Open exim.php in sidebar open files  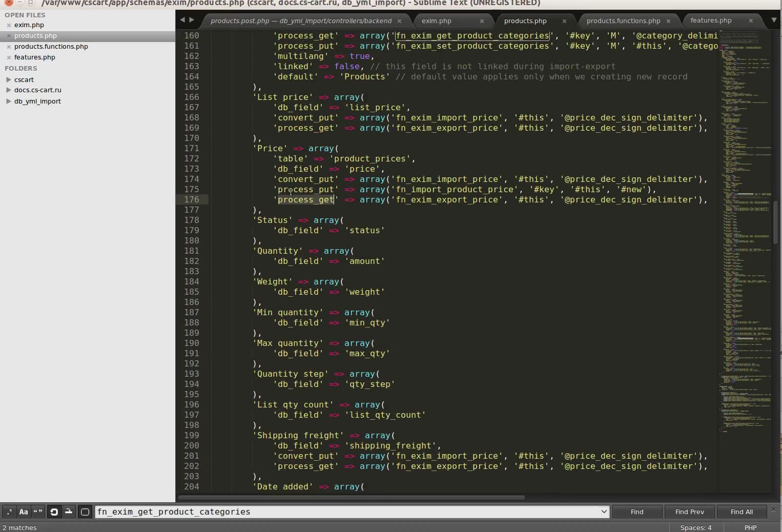[x=29, y=25]
